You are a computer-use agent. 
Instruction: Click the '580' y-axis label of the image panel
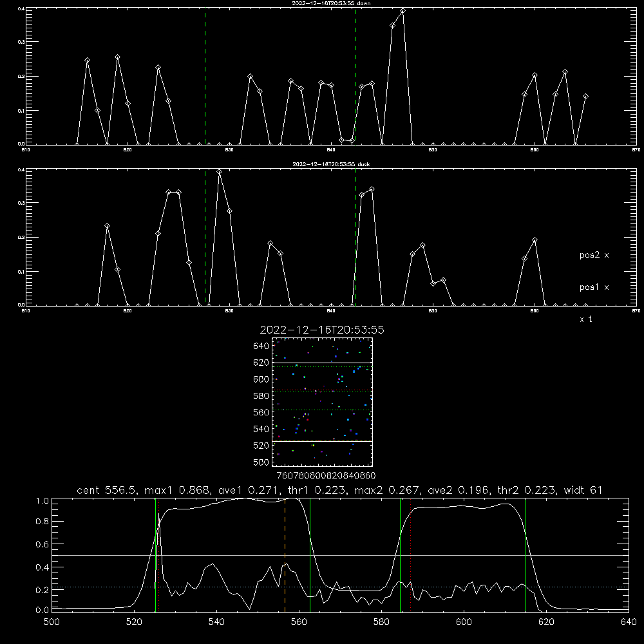(x=261, y=395)
